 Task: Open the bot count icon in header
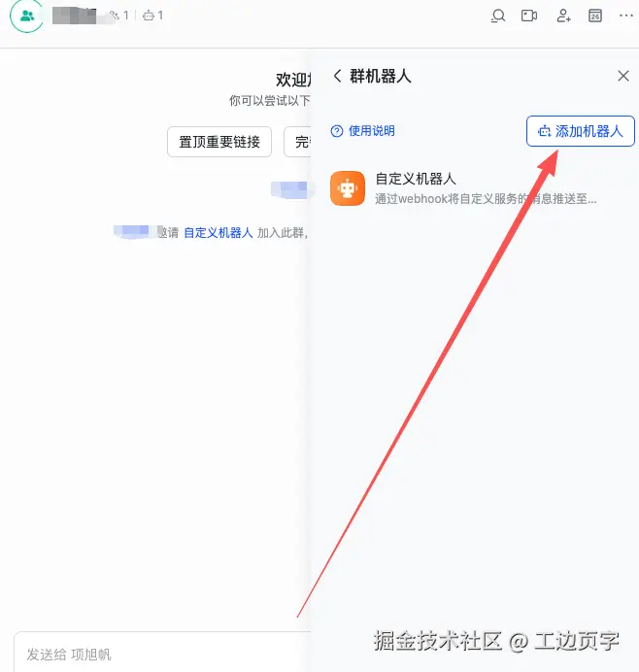[x=153, y=16]
